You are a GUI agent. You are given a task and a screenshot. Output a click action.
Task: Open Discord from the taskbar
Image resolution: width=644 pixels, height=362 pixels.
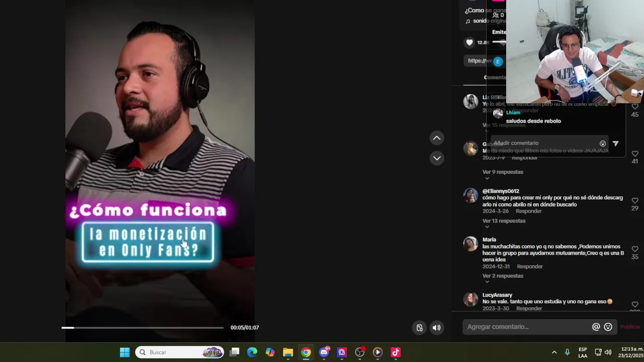[x=324, y=352]
